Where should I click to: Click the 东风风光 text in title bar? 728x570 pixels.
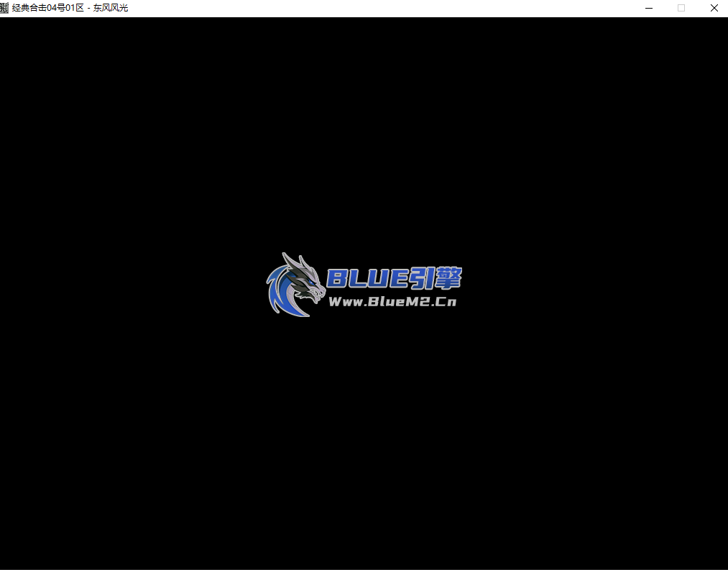[x=111, y=8]
